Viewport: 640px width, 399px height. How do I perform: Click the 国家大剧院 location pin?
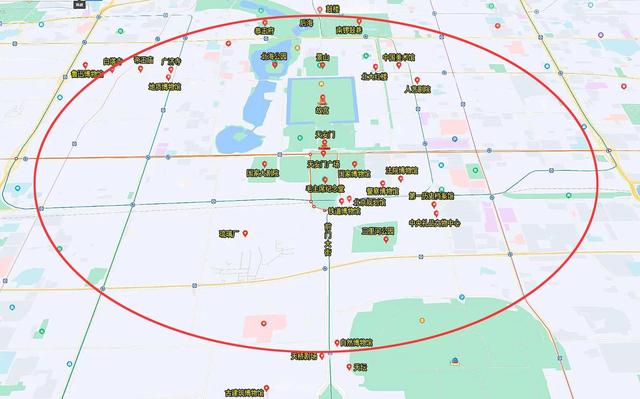point(264,164)
